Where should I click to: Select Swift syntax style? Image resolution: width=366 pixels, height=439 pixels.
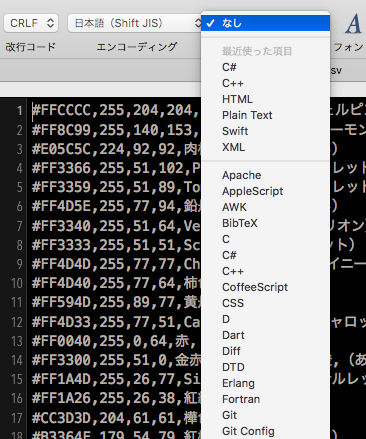click(265, 131)
